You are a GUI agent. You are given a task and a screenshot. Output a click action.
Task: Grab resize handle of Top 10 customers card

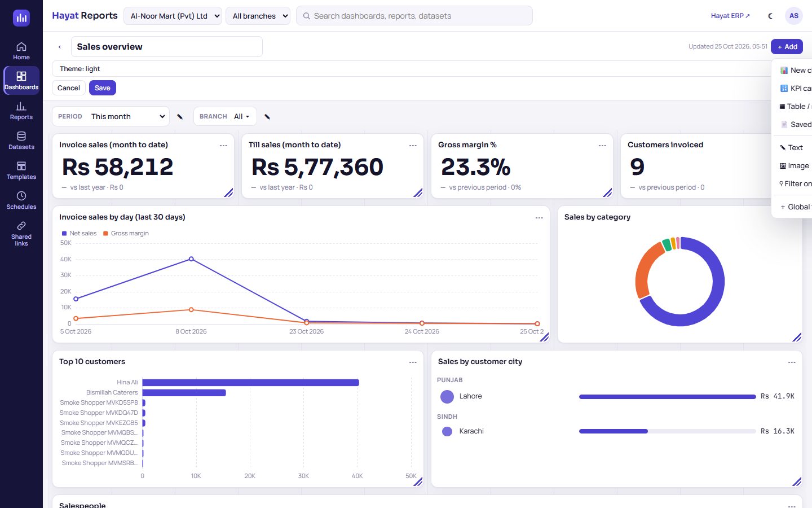point(418,482)
